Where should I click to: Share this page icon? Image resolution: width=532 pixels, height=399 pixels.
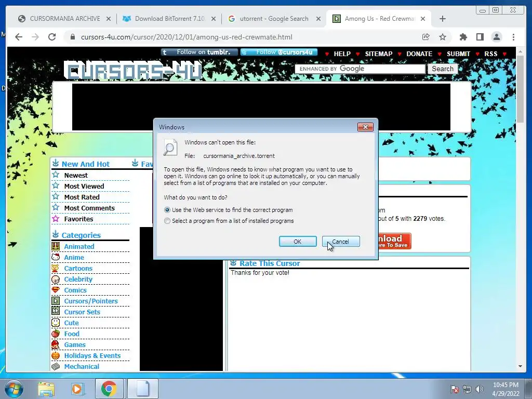426,37
